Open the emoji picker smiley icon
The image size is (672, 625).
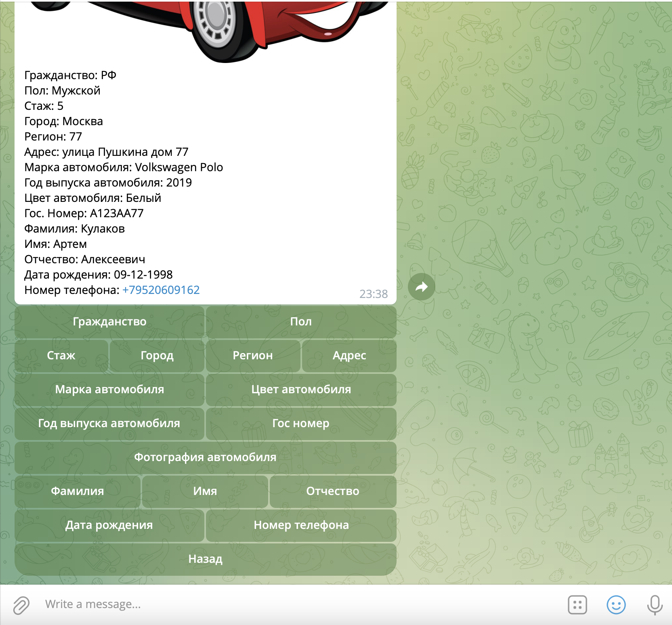coord(616,605)
